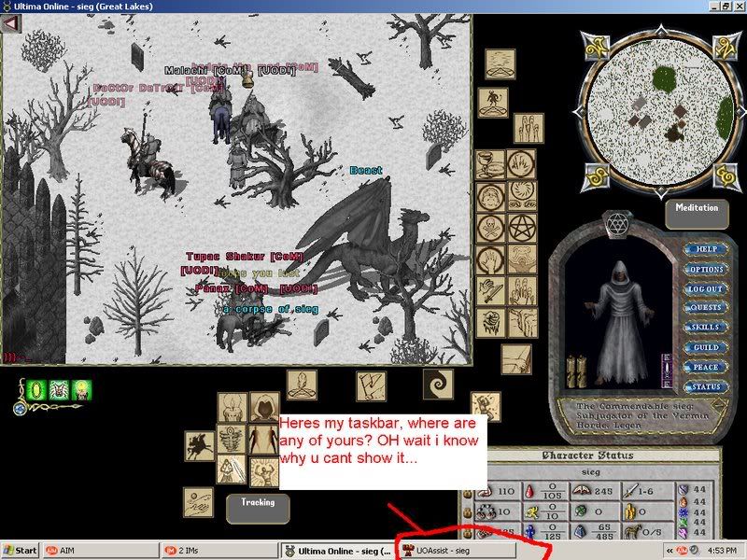Click the 'Beast' dragon name label
Viewport: 747px width, 560px height.
[x=366, y=170]
